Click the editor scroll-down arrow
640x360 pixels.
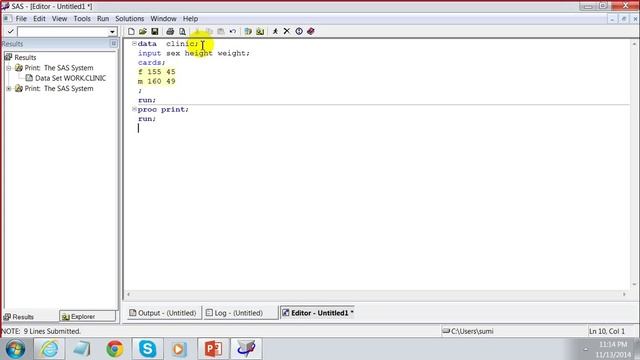click(634, 284)
